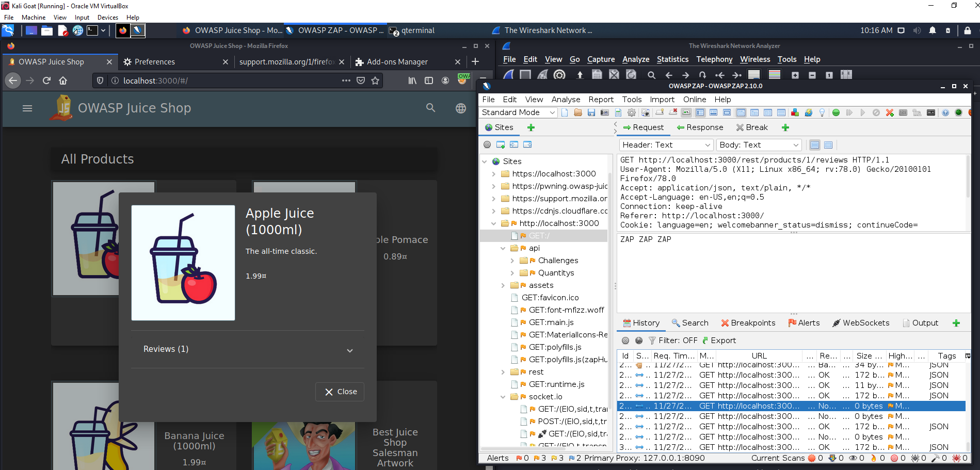Switch to Response tab in ZAP
This screenshot has width=980, height=470.
pyautogui.click(x=700, y=127)
